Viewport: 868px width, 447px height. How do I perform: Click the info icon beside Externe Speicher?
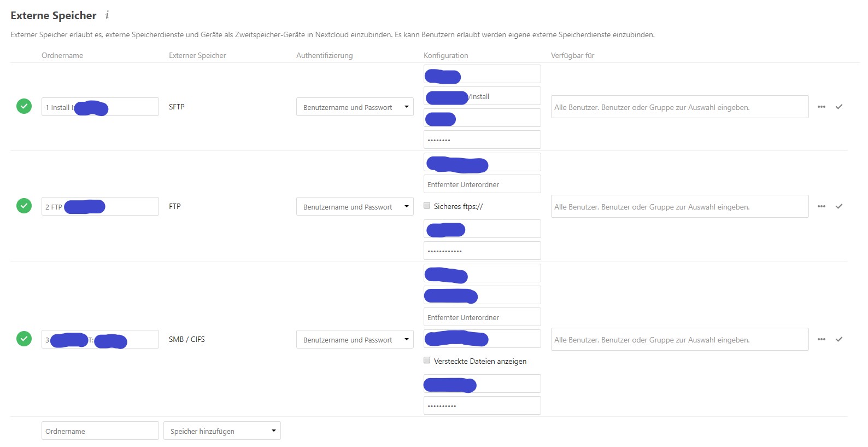point(107,15)
